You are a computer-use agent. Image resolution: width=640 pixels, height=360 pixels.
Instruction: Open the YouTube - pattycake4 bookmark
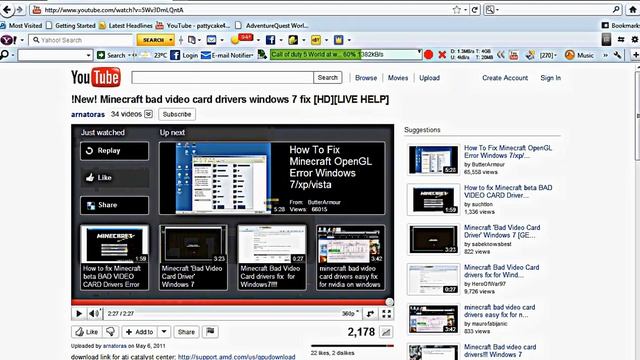(193, 25)
